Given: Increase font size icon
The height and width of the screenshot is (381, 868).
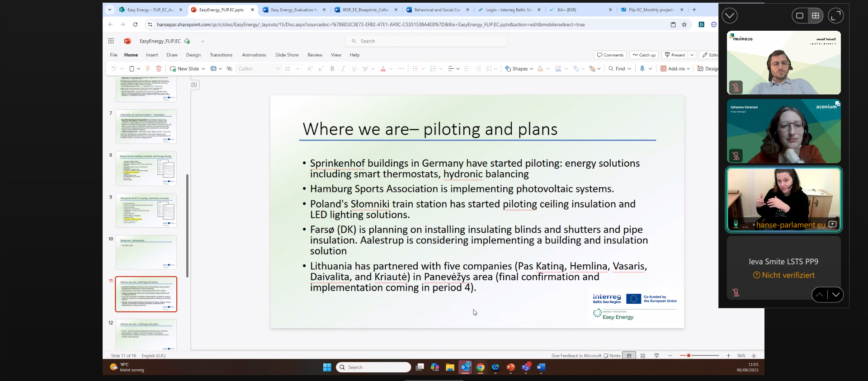Looking at the screenshot, I should (310, 69).
